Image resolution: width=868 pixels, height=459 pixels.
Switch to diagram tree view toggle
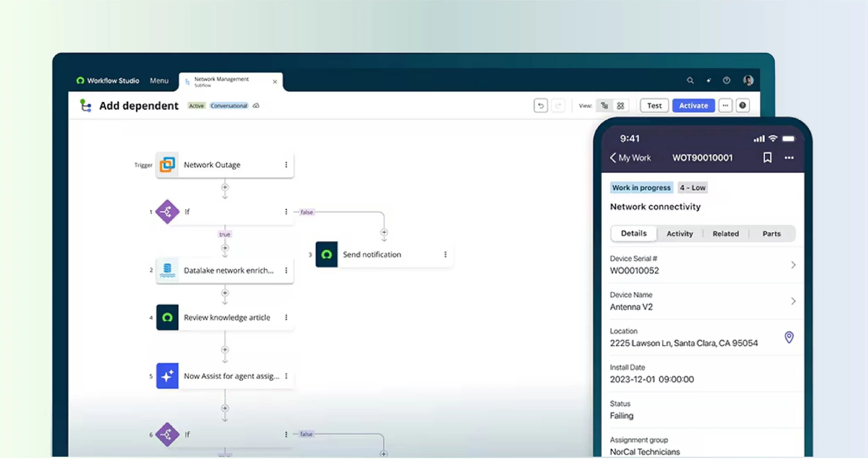[604, 106]
